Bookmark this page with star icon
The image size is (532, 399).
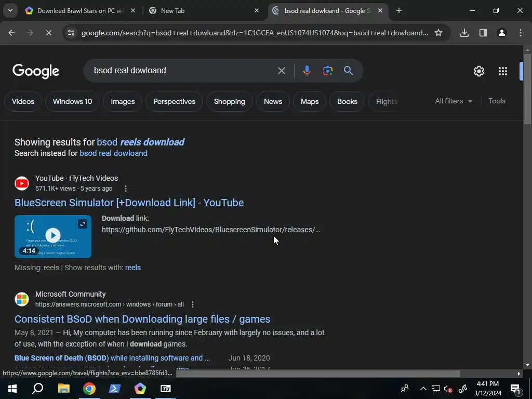[x=438, y=33]
